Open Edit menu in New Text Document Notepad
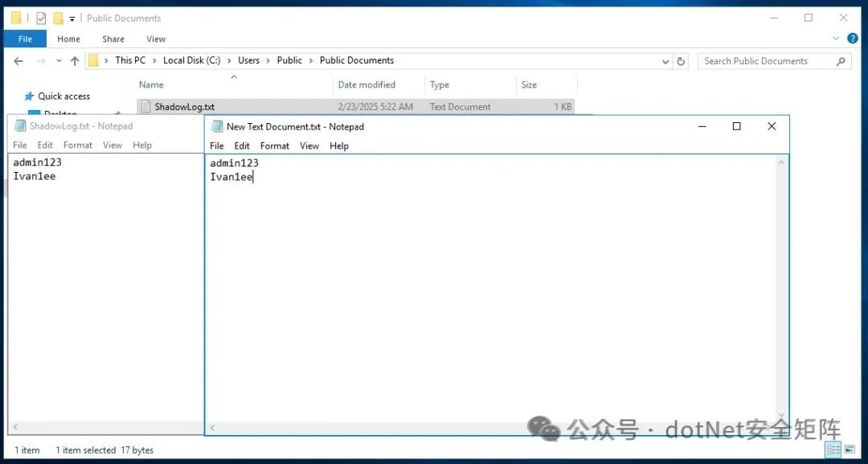The width and height of the screenshot is (868, 464). (242, 146)
